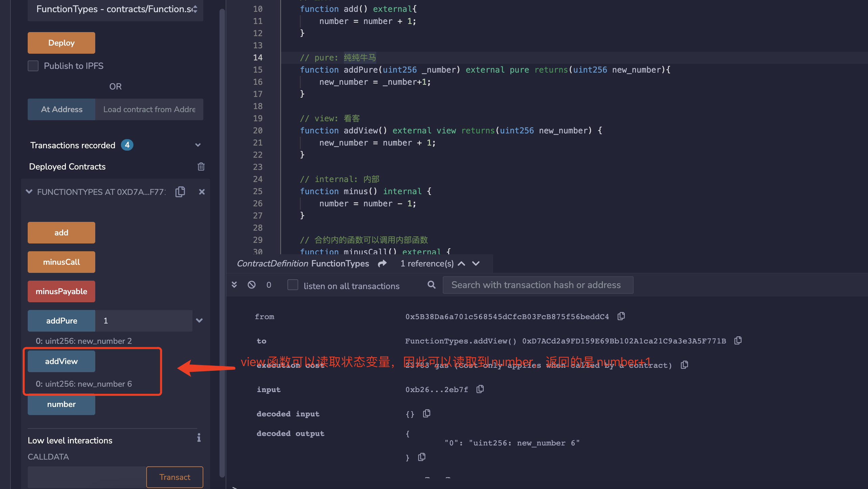Expand the addPure function parameters

[199, 320]
